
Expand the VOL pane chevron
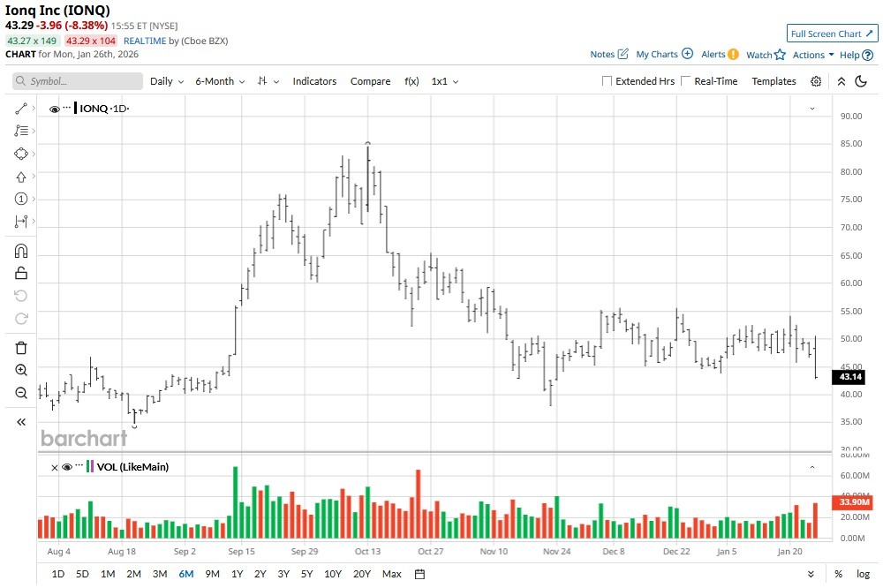click(812, 467)
